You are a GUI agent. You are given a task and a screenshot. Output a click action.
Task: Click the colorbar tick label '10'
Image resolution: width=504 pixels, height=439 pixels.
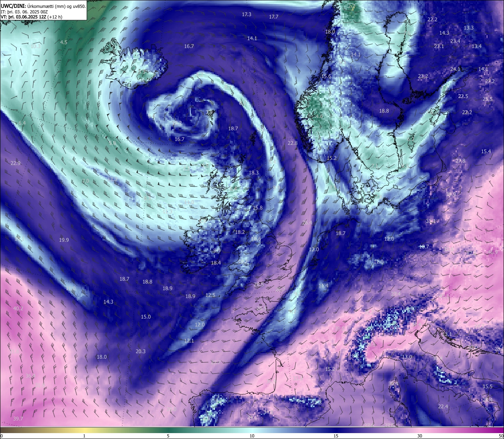tap(252, 436)
